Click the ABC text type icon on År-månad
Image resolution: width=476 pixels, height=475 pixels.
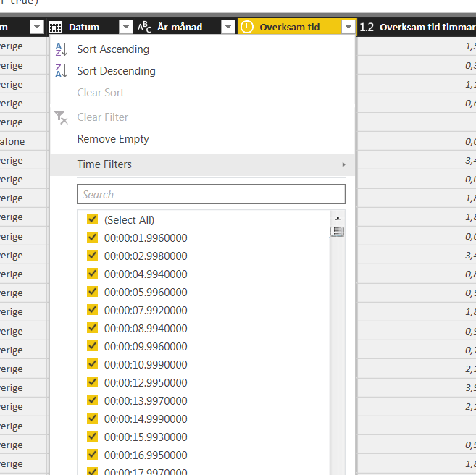click(144, 27)
